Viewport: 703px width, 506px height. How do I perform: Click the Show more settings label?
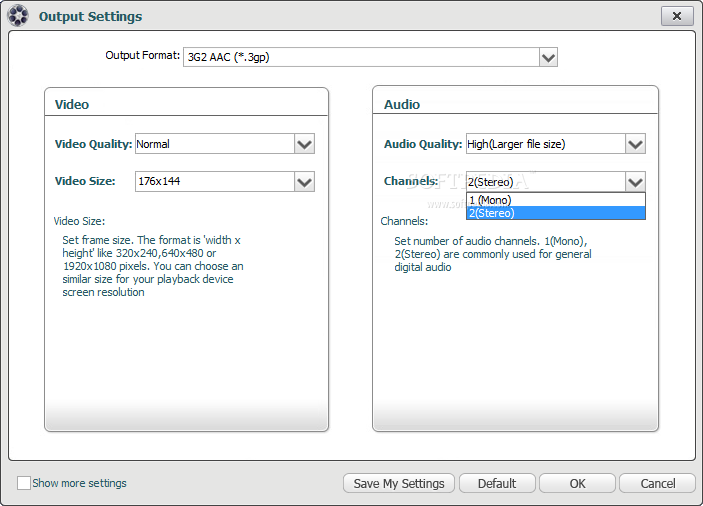79,483
